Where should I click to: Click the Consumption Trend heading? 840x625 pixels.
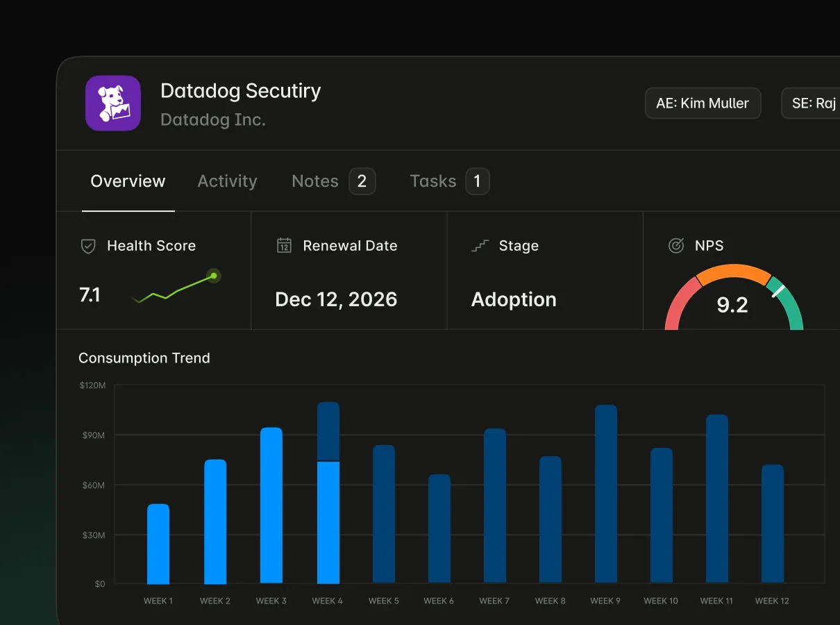(144, 358)
